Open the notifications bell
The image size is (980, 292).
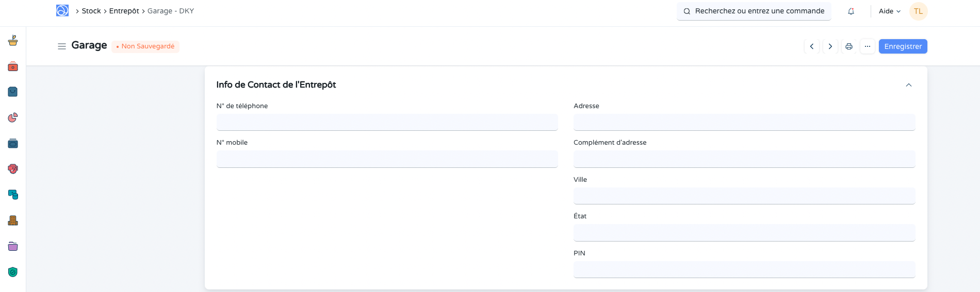click(x=851, y=11)
